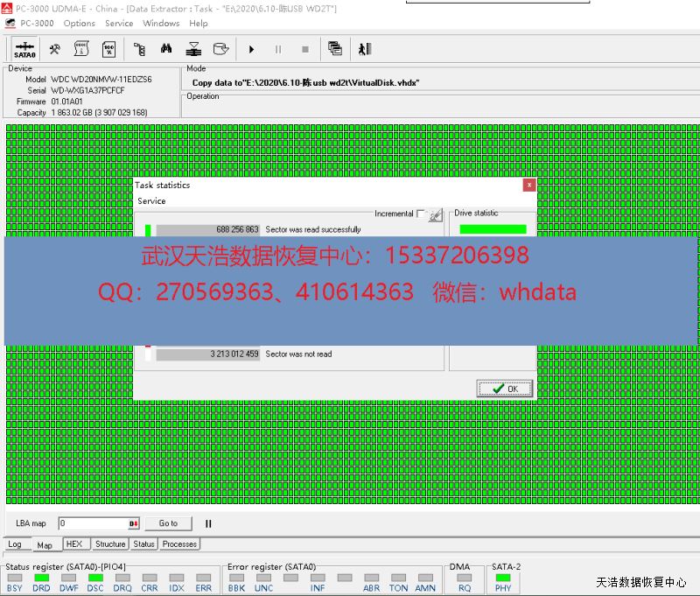700x596 pixels.
Task: Click the cascading windows toolbar icon
Action: (335, 49)
